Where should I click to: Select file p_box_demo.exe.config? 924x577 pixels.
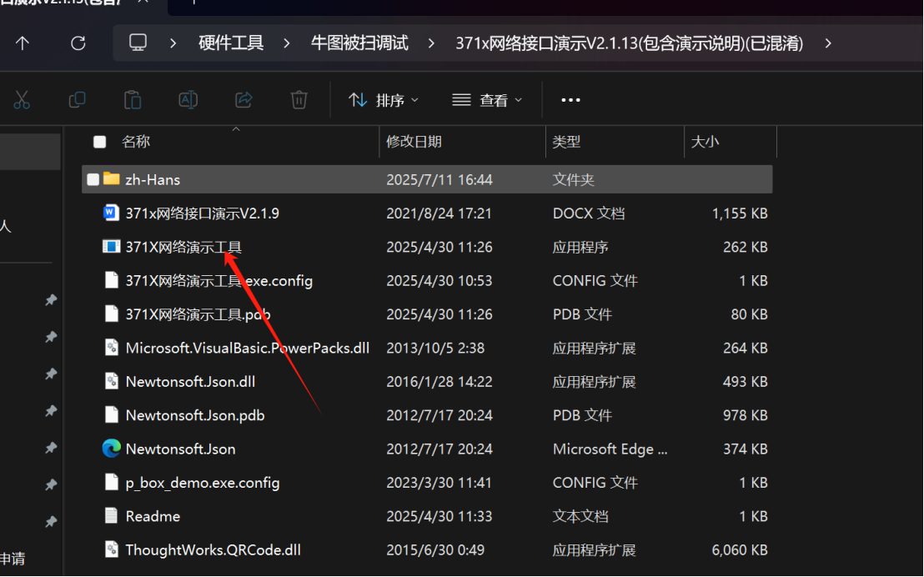[203, 483]
